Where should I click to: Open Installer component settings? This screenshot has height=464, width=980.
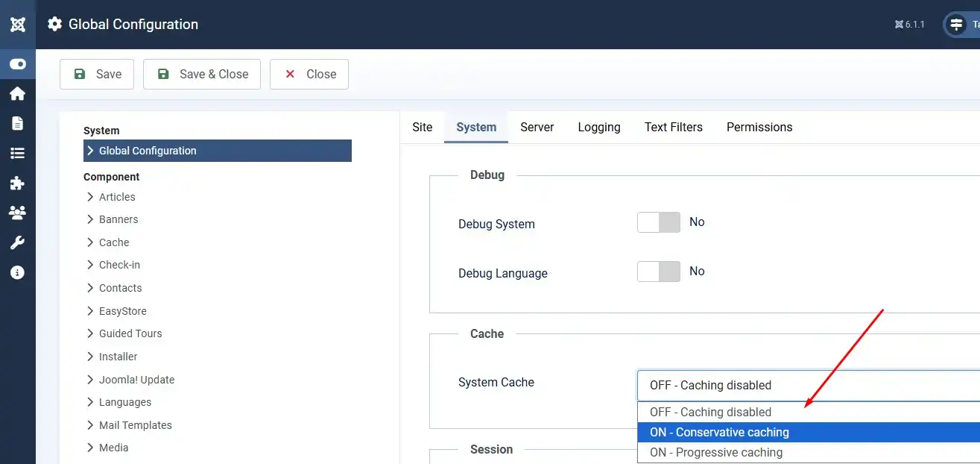click(x=118, y=357)
